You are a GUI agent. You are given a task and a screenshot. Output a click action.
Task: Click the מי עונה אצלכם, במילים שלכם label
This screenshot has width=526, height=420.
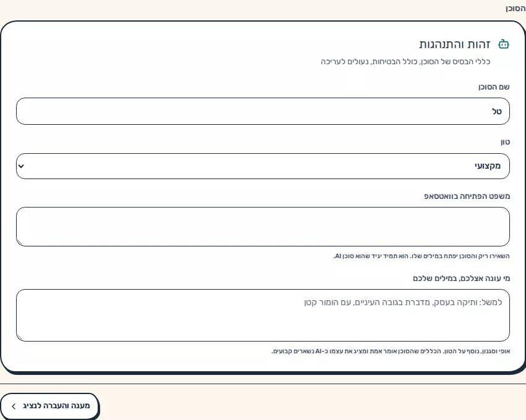461,279
